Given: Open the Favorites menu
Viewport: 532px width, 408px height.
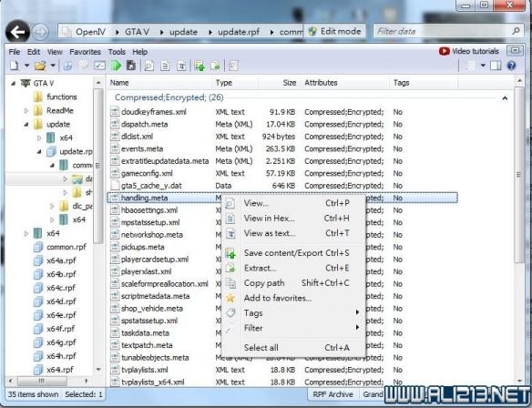Looking at the screenshot, I should point(85,52).
